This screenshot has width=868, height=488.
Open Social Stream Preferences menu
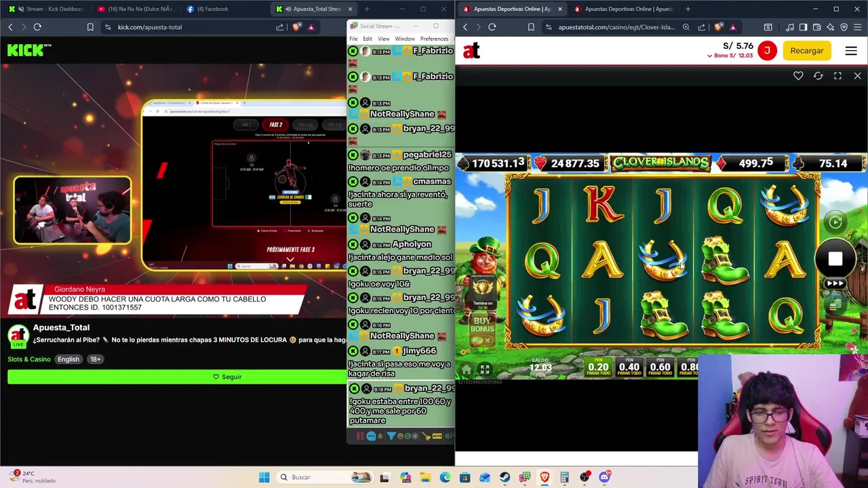pos(434,39)
